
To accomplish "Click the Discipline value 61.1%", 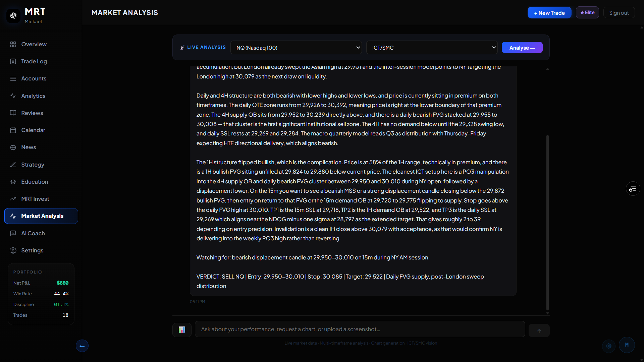I will (x=61, y=304).
